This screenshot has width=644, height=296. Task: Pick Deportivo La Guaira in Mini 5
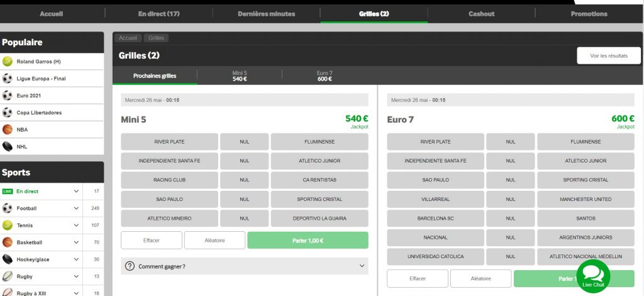coord(319,219)
